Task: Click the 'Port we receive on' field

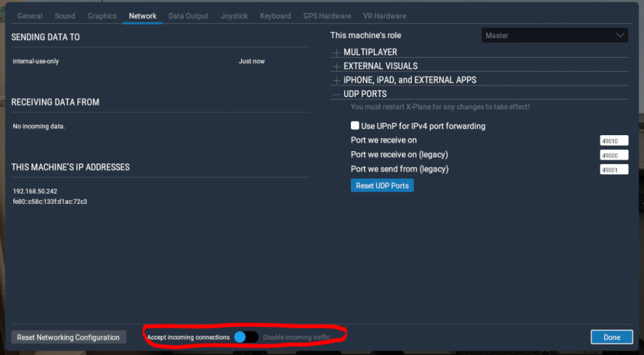Action: tap(614, 141)
